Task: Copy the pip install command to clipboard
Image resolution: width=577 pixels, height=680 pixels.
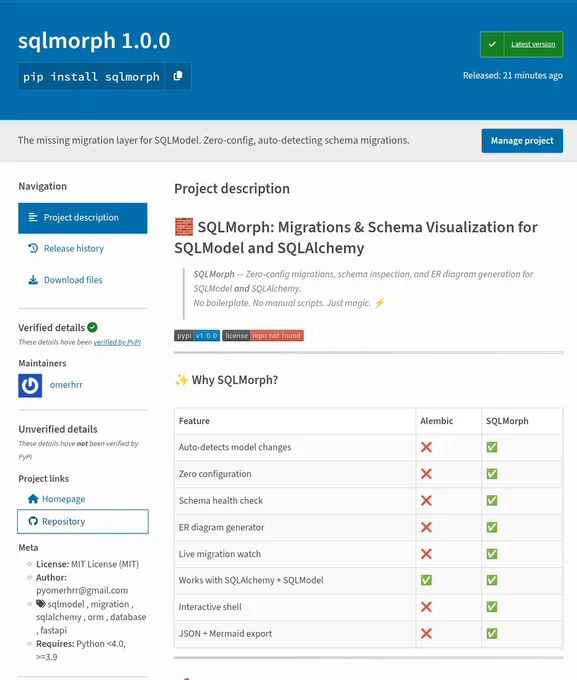Action: [x=178, y=76]
